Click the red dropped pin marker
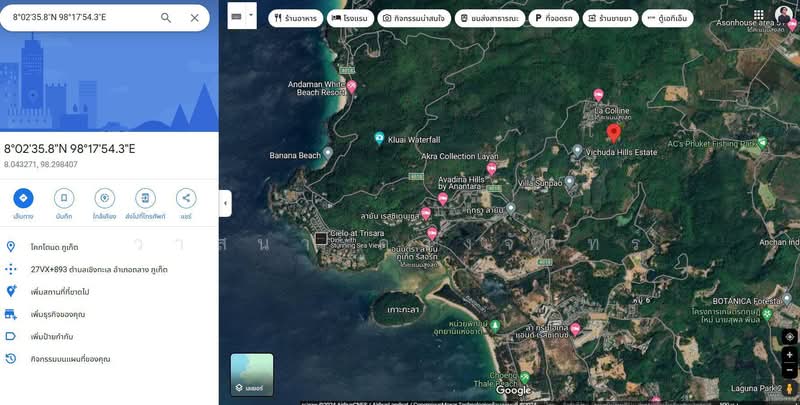Screen dimensions: 800x405 click(613, 134)
